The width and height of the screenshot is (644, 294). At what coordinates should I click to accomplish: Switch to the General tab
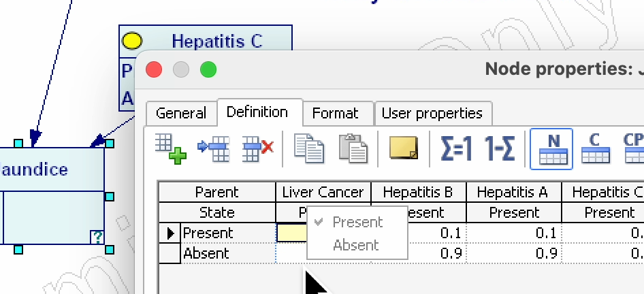[x=181, y=113]
